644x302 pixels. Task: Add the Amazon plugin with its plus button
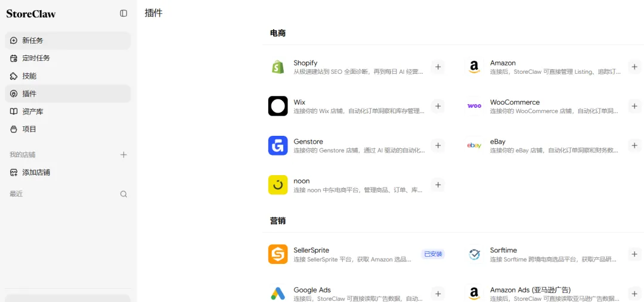point(634,67)
